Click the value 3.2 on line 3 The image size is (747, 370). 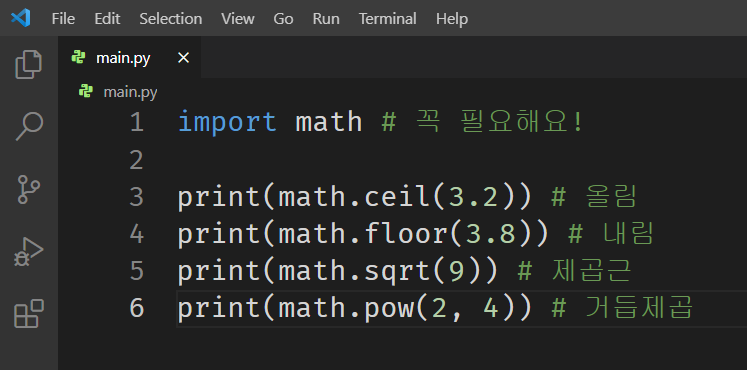click(473, 197)
